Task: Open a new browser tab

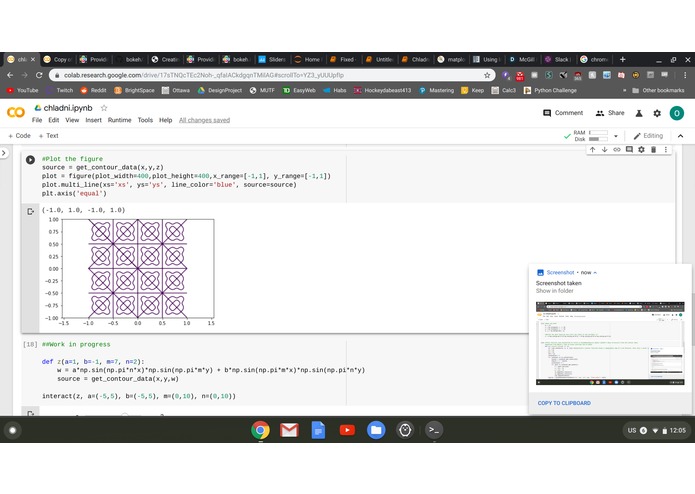Action: pyautogui.click(x=622, y=59)
